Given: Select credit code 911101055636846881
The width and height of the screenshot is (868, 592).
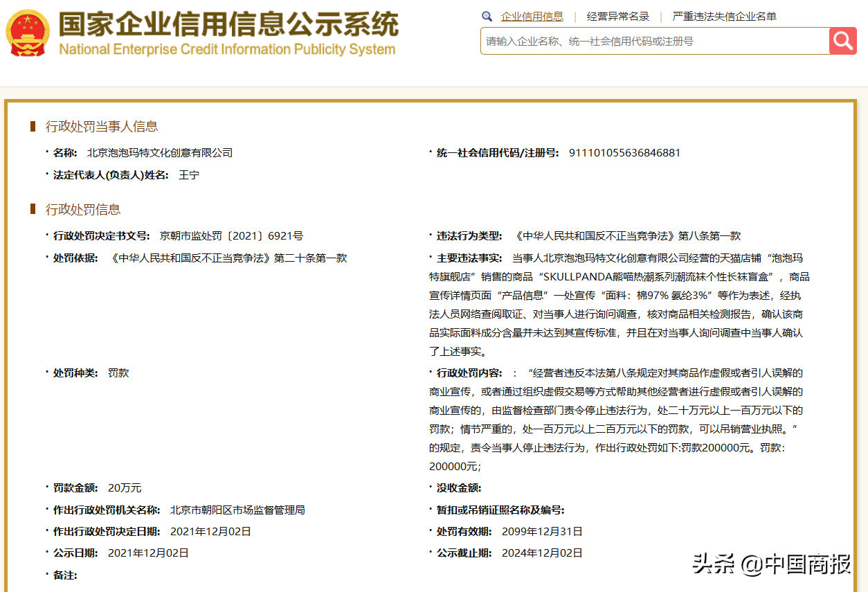Looking at the screenshot, I should [x=624, y=153].
